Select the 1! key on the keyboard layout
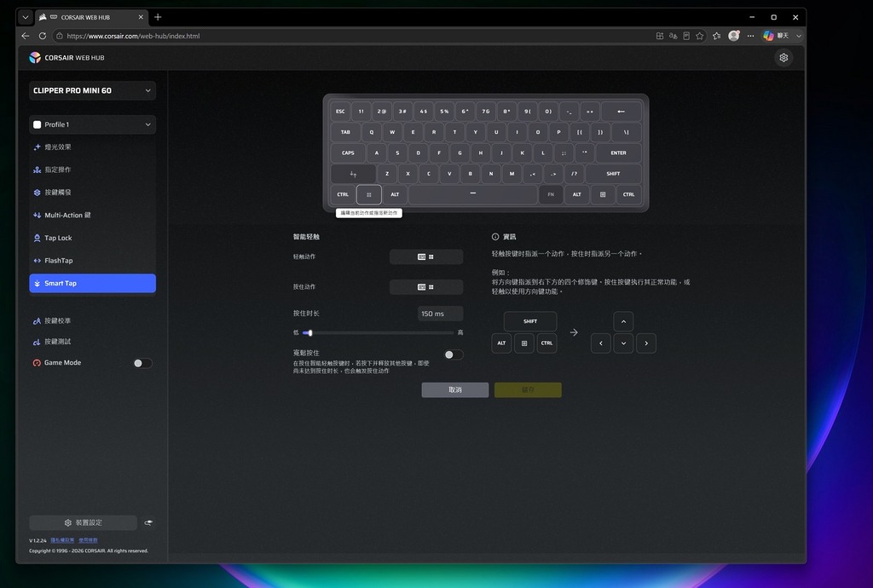This screenshot has width=873, height=588. 361,112
